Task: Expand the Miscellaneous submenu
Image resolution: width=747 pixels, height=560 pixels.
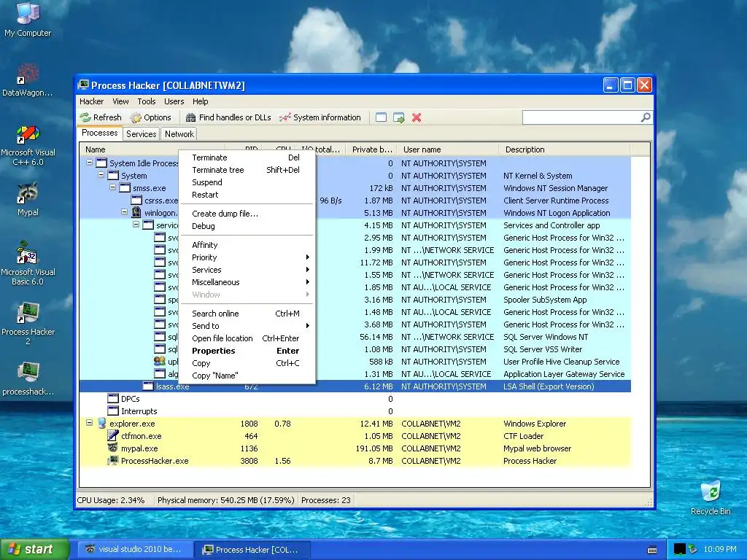Action: point(247,282)
